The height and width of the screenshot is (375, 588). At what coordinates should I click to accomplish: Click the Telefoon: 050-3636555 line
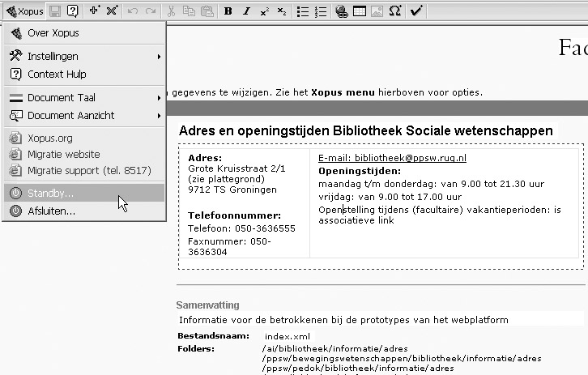(241, 228)
